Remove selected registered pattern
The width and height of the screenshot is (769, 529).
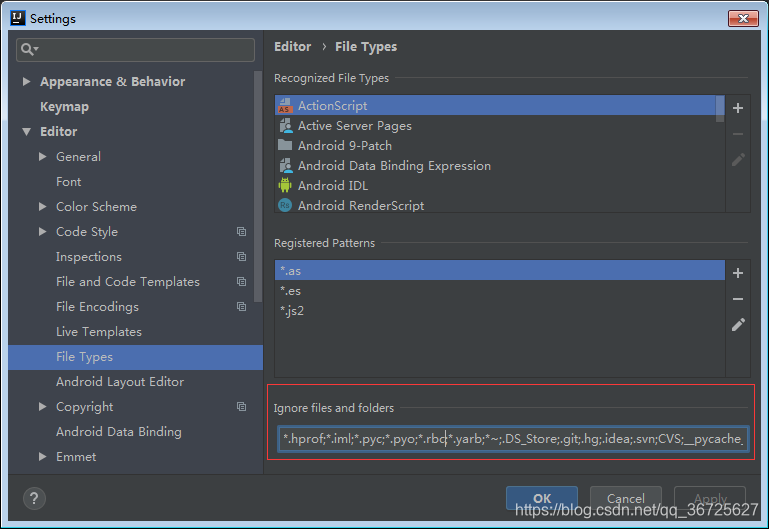point(738,299)
